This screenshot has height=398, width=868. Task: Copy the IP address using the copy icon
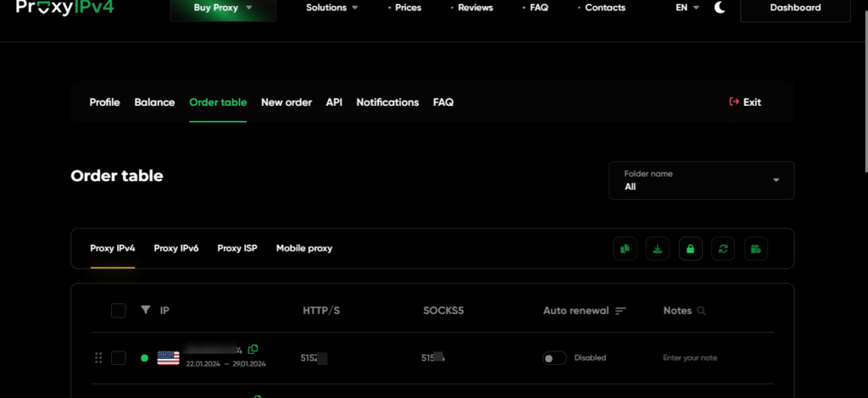253,349
